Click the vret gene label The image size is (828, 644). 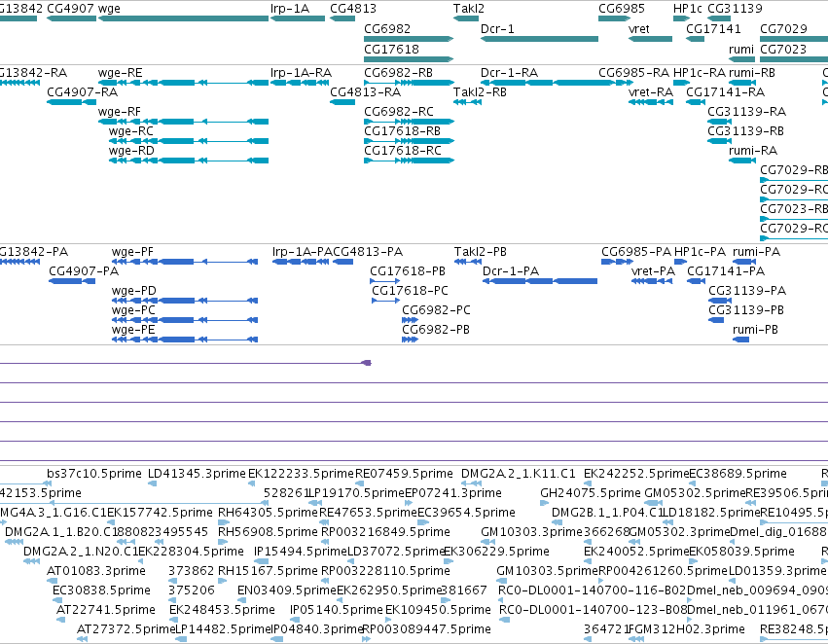click(639, 28)
